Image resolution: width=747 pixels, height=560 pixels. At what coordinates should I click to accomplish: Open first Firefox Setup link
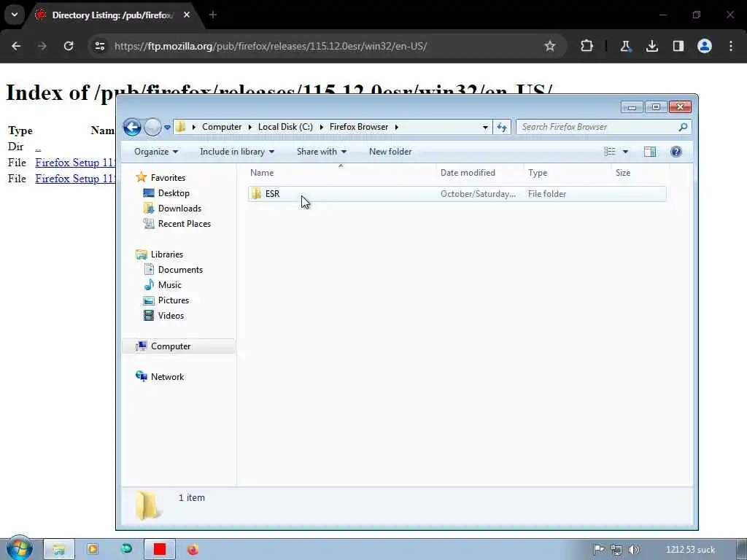(75, 163)
